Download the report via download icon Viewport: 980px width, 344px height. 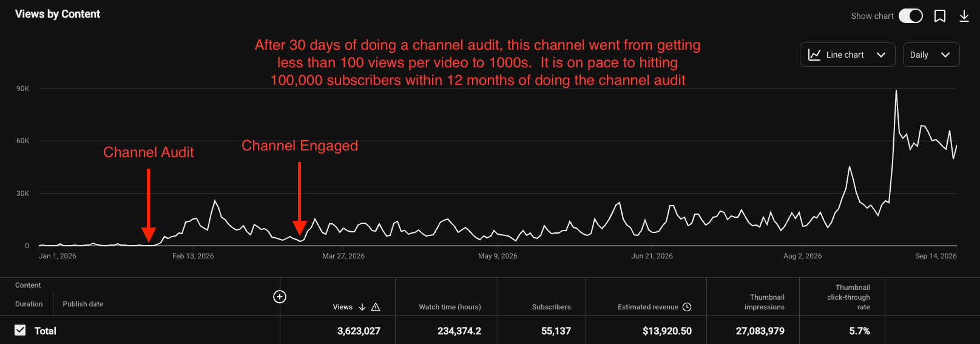(x=964, y=16)
